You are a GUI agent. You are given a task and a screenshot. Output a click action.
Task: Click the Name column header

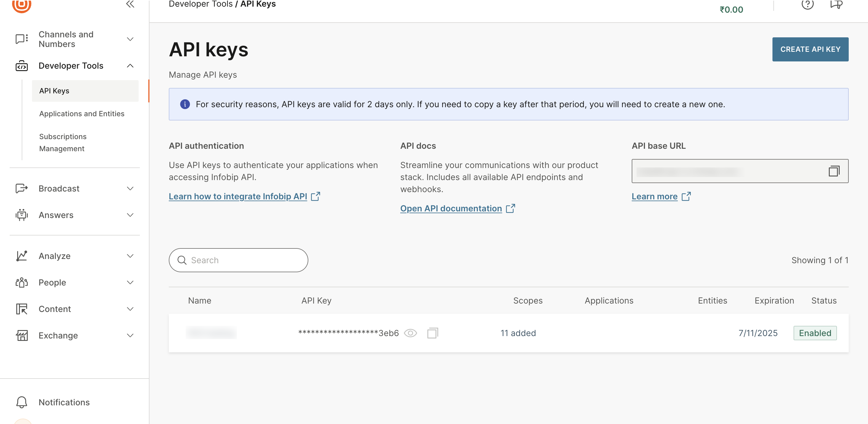point(200,301)
